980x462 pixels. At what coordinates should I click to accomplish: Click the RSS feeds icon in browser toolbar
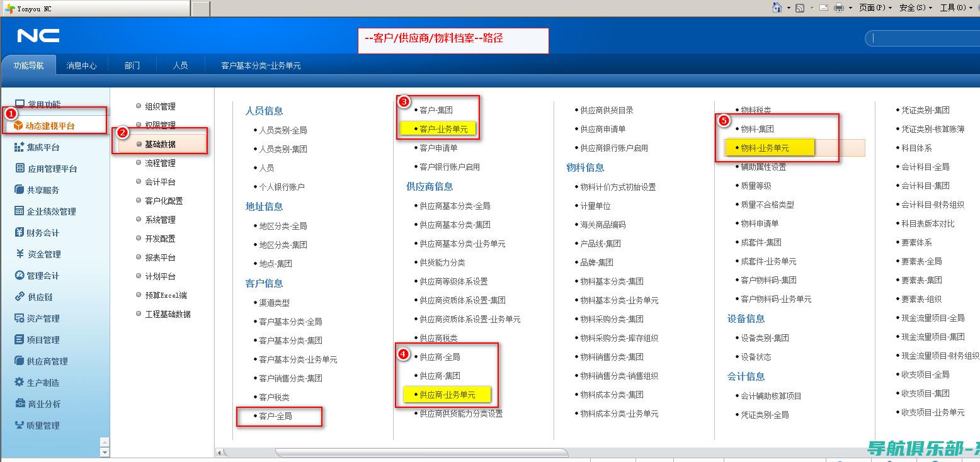(800, 8)
